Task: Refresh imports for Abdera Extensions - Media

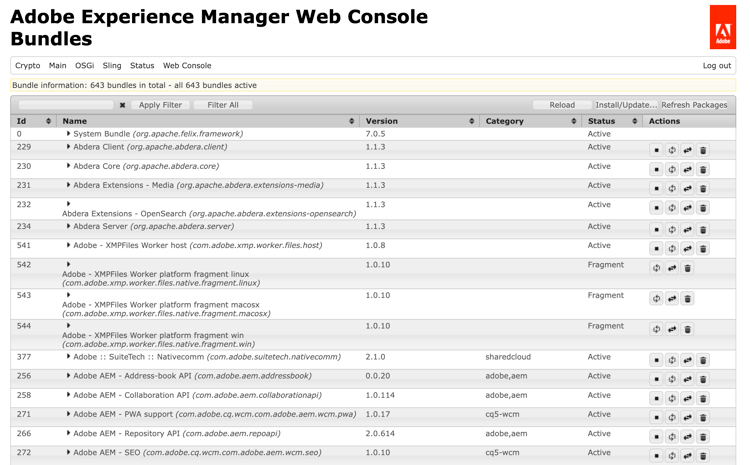Action: coord(672,188)
